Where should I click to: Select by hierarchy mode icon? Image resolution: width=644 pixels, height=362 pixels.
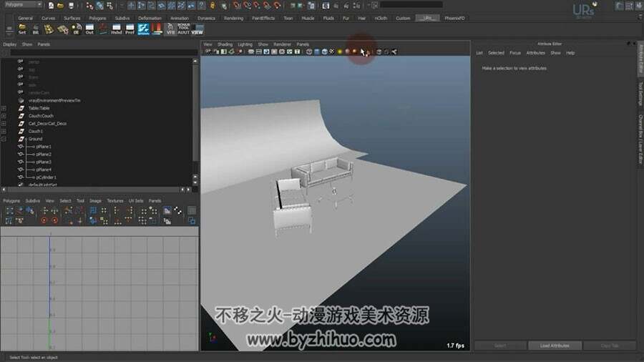(89, 6)
